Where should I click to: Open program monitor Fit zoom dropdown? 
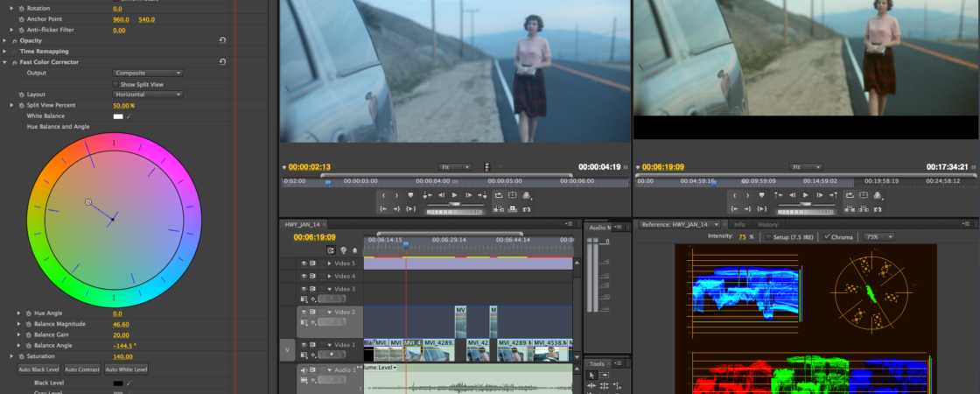[x=806, y=167]
